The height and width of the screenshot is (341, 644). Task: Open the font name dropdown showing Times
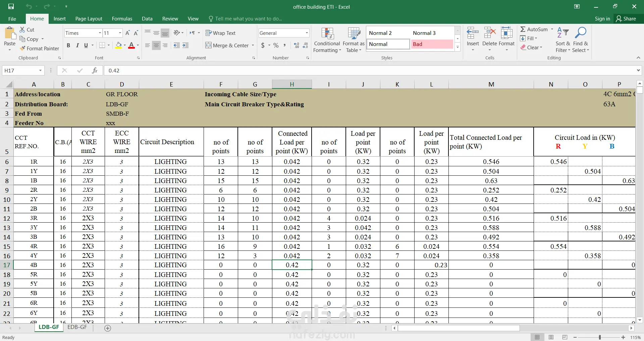click(100, 33)
